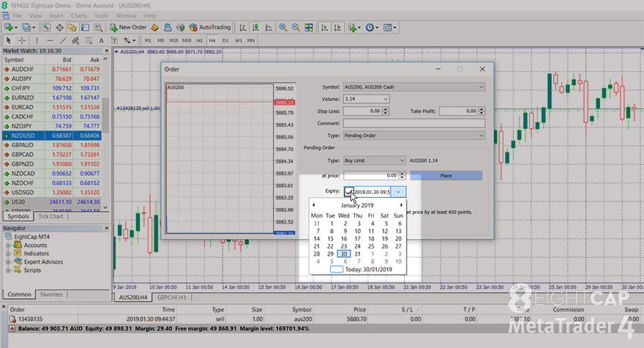644x348 pixels.
Task: Click the Zoom Out magnifier icon
Action: pyautogui.click(x=296, y=28)
